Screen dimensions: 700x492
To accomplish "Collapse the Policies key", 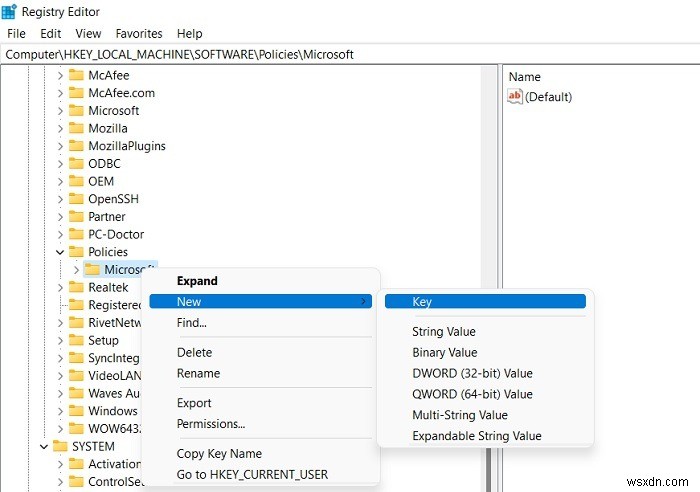I will (x=60, y=252).
